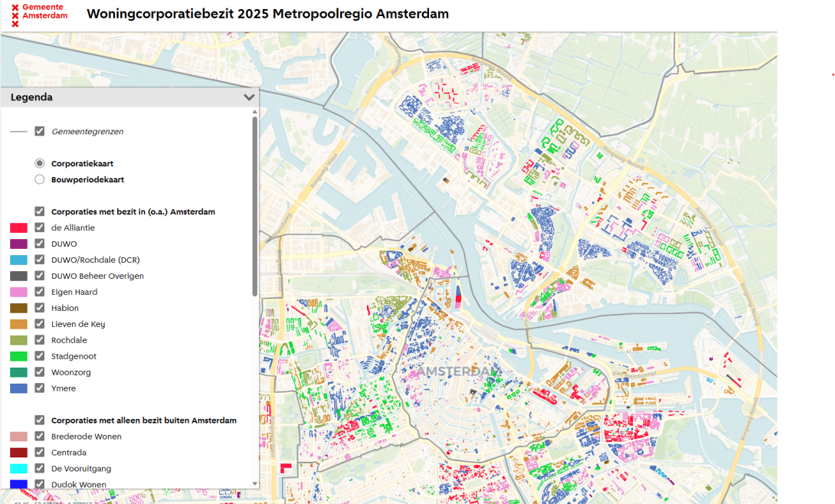Uncheck Corporaties met bezit in Amsterdam
The width and height of the screenshot is (835, 504).
pos(39,211)
